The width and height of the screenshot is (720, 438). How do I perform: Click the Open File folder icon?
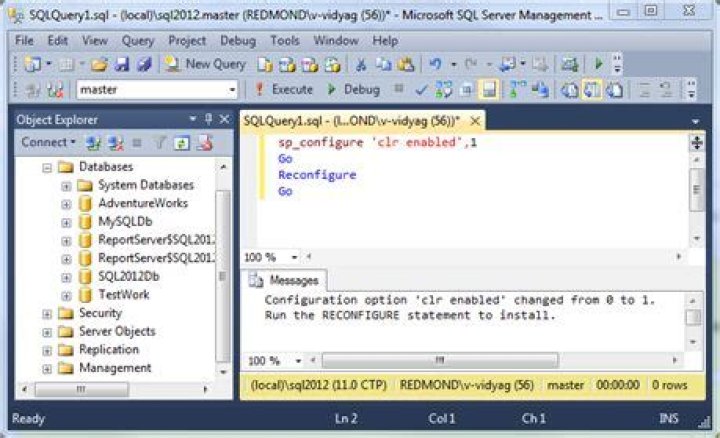coord(99,64)
